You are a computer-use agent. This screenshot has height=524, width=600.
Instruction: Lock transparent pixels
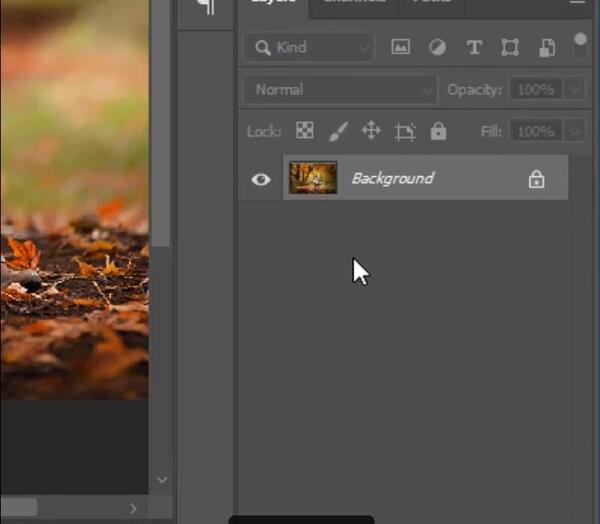[x=305, y=131]
